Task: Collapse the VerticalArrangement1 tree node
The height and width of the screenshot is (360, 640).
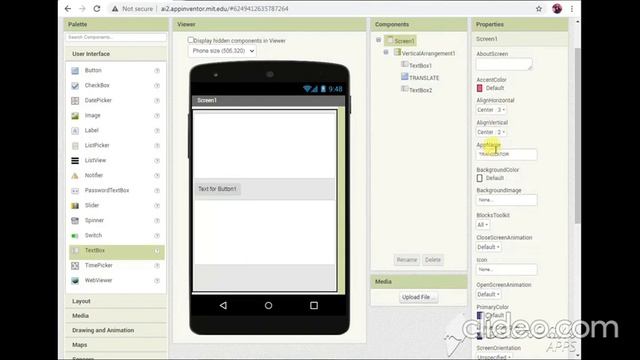Action: pos(386,52)
